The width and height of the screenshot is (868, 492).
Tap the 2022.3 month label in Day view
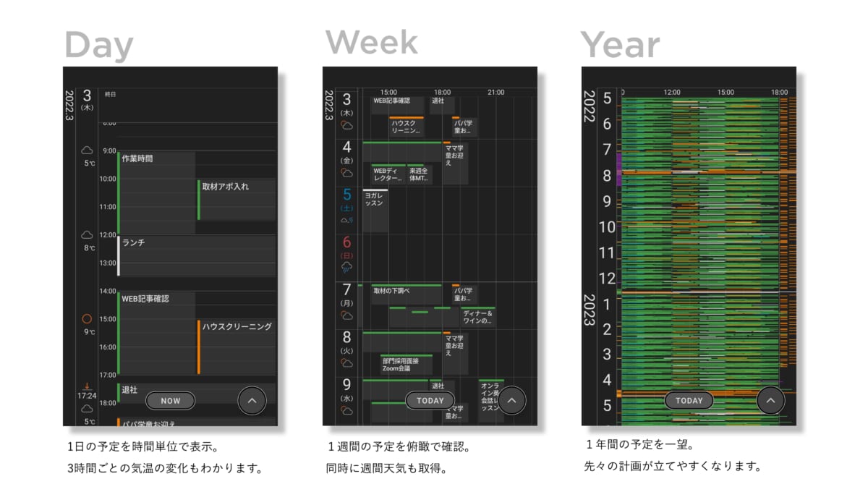point(70,106)
